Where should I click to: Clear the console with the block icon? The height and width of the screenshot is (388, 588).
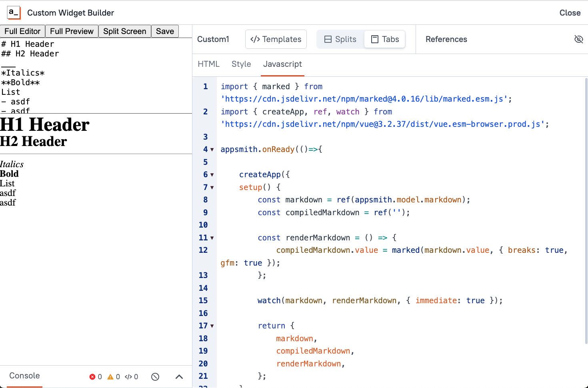pyautogui.click(x=155, y=376)
